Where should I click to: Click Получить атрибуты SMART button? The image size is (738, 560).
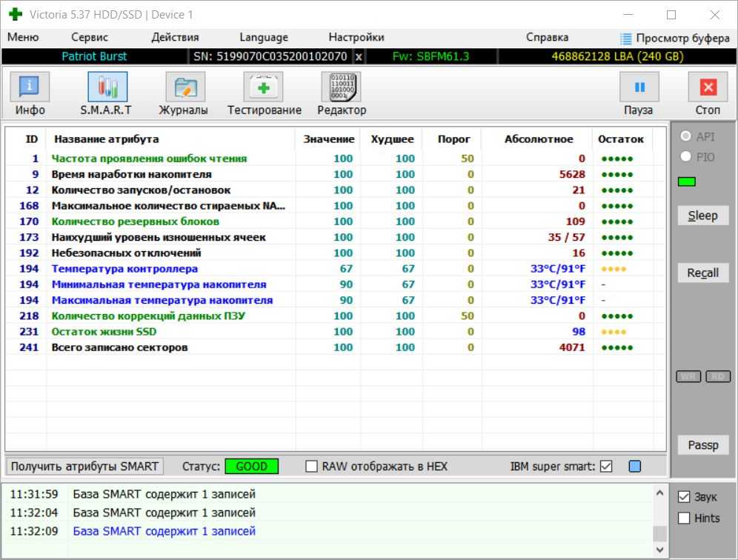84,467
